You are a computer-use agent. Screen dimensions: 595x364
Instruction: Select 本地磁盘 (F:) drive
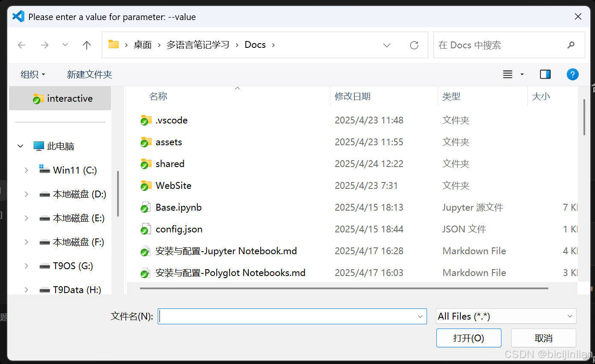tap(72, 242)
